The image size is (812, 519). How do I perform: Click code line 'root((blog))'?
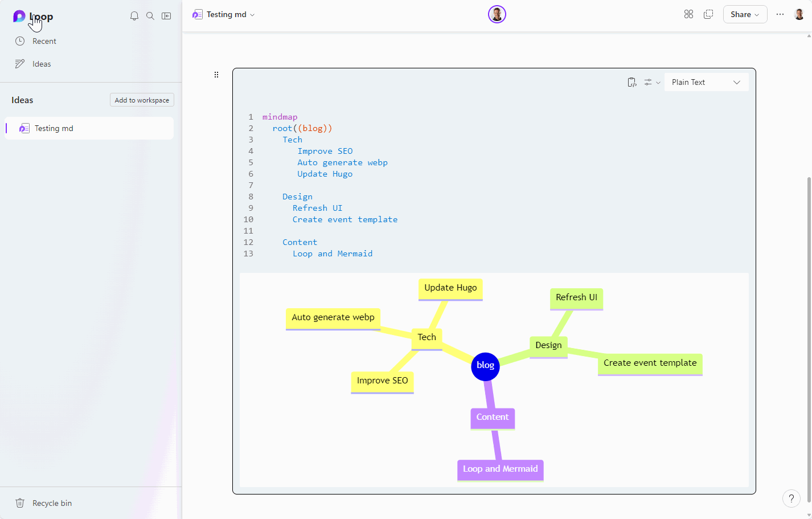coord(302,128)
